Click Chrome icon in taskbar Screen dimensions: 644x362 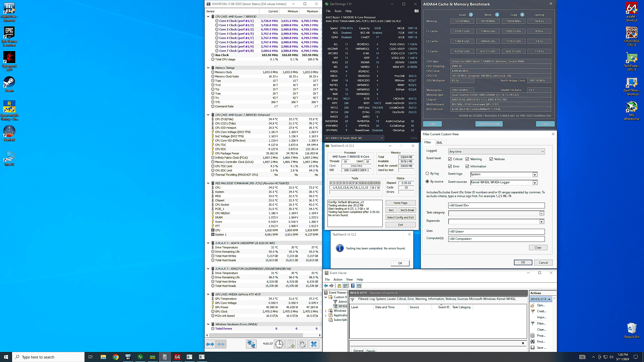click(115, 357)
